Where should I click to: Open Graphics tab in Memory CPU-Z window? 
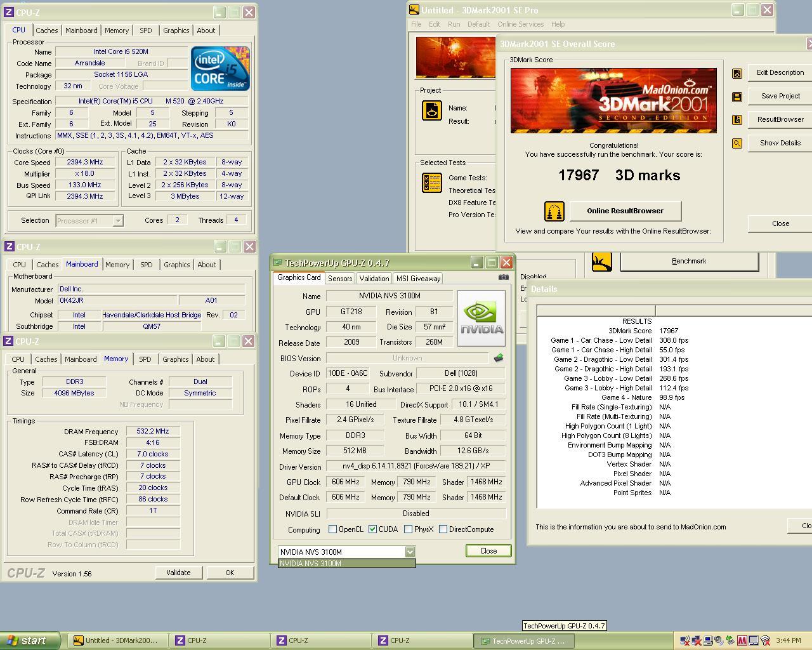[176, 359]
